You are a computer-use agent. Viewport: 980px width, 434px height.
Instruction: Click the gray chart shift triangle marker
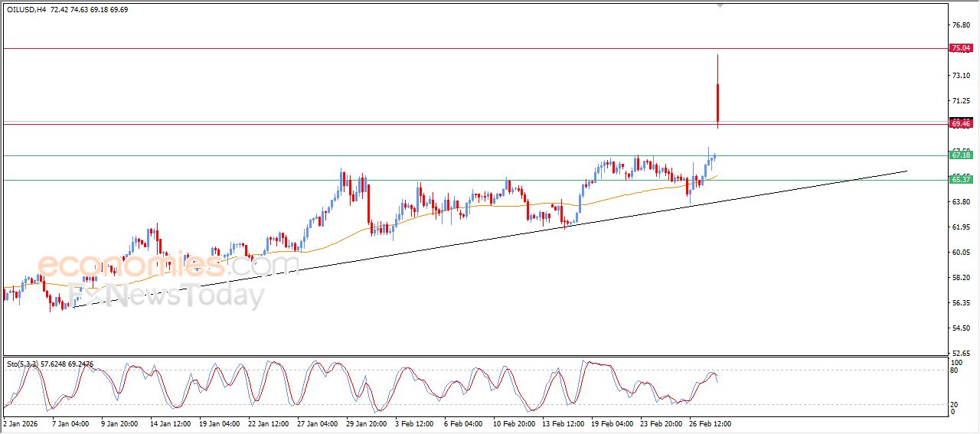(x=719, y=5)
